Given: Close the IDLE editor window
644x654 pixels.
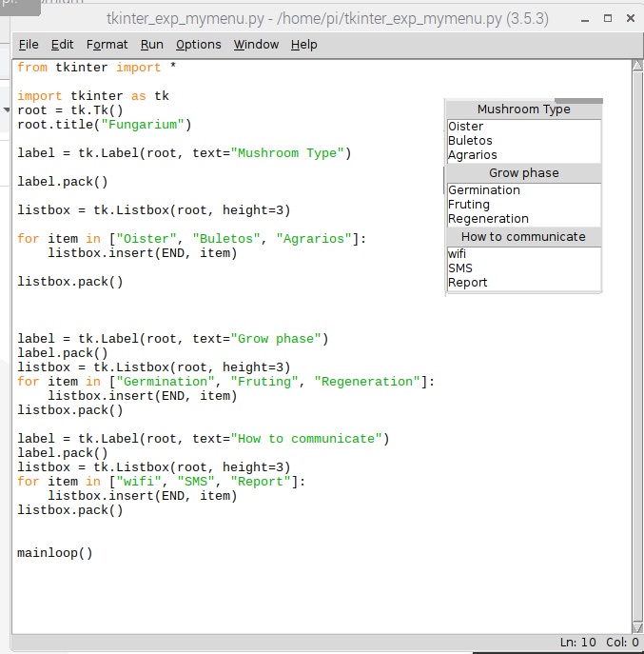Looking at the screenshot, I should point(631,18).
